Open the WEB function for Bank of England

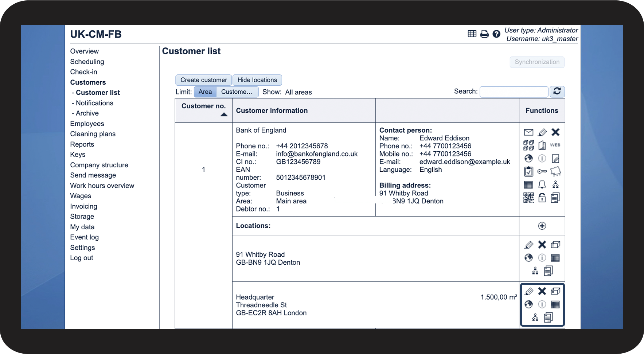coord(555,145)
